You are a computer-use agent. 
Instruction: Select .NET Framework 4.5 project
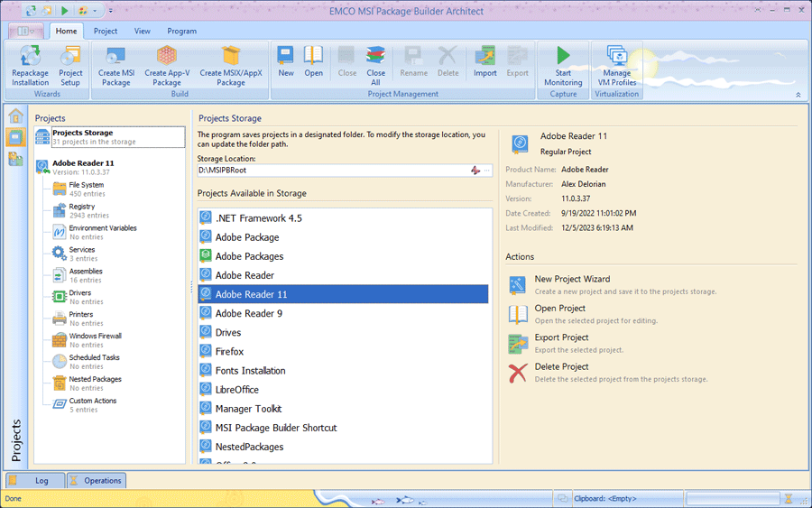click(343, 218)
